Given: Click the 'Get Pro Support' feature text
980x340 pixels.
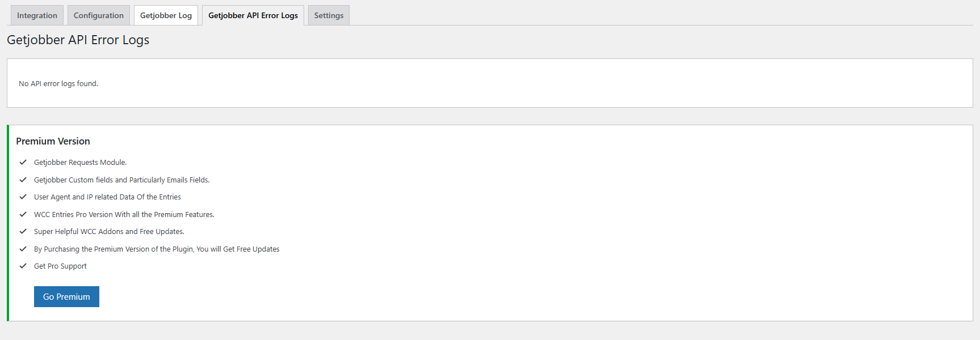Looking at the screenshot, I should point(60,266).
